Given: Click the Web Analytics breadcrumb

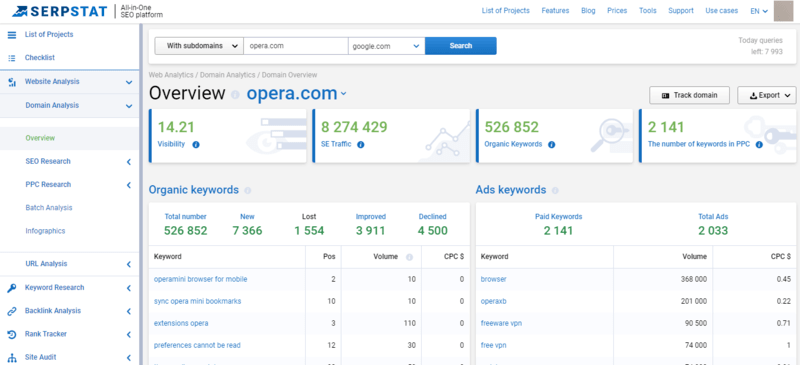Looking at the screenshot, I should click(171, 75).
